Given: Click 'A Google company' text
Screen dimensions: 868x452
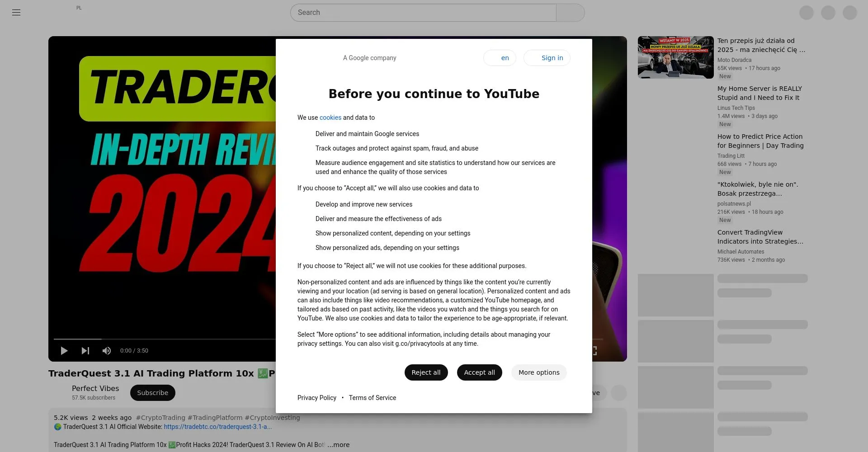Looking at the screenshot, I should (369, 58).
